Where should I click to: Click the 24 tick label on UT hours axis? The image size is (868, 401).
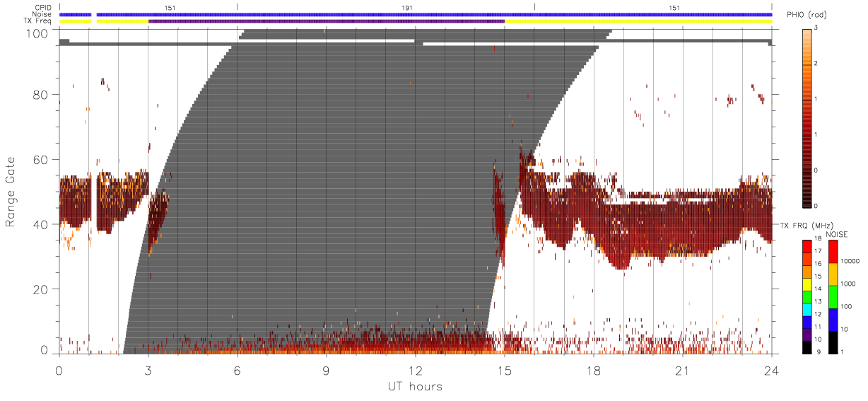[771, 370]
